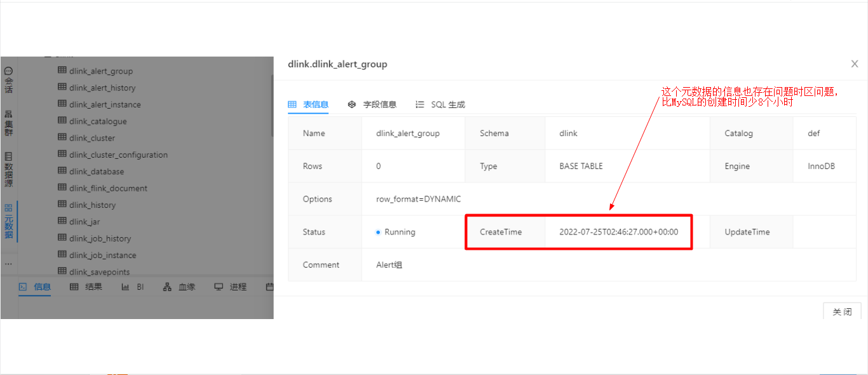868x375 pixels.
Task: Select dlink_cluster in the table tree
Action: click(92, 138)
